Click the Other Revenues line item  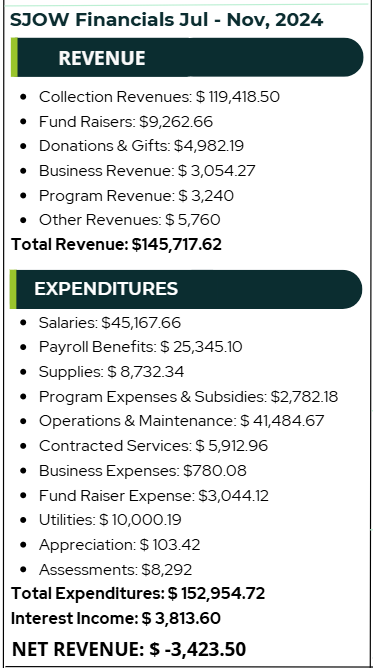(x=129, y=220)
